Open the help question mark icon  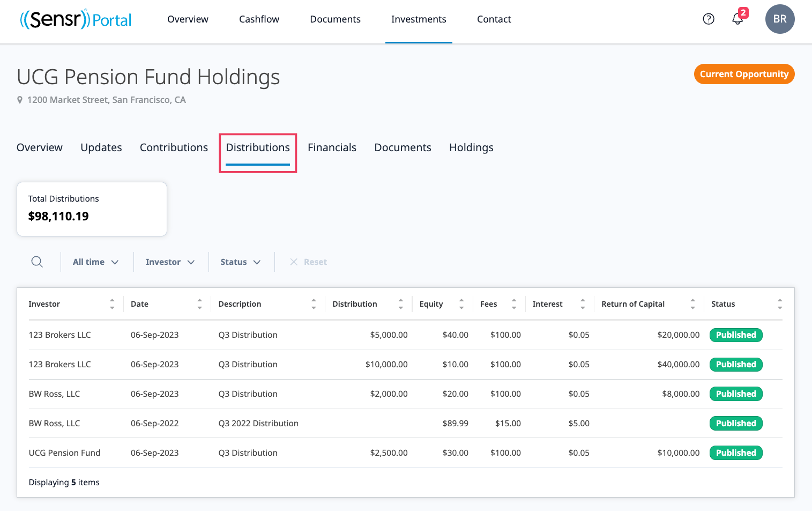709,19
